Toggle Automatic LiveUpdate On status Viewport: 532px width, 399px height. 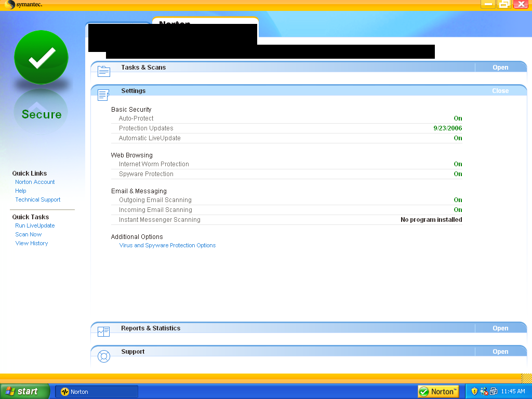pyautogui.click(x=458, y=138)
